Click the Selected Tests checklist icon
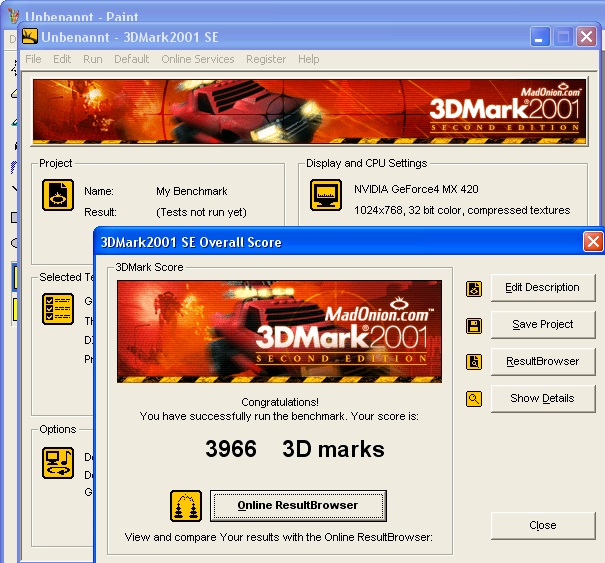605x563 pixels. pos(58,309)
